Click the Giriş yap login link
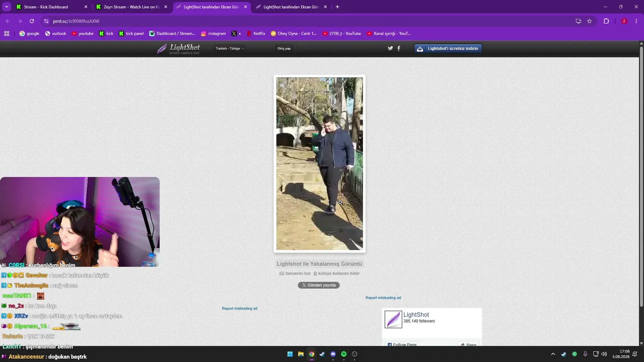This screenshot has width=644, height=362. click(284, 49)
